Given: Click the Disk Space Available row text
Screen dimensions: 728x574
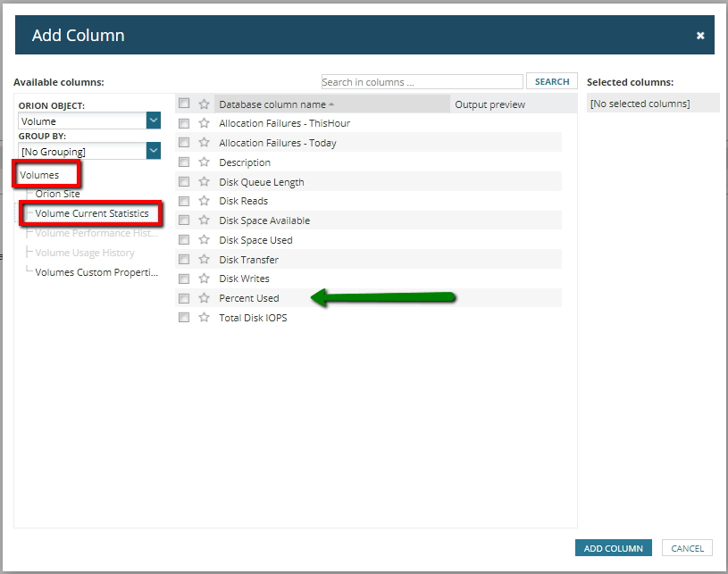Looking at the screenshot, I should click(x=264, y=220).
